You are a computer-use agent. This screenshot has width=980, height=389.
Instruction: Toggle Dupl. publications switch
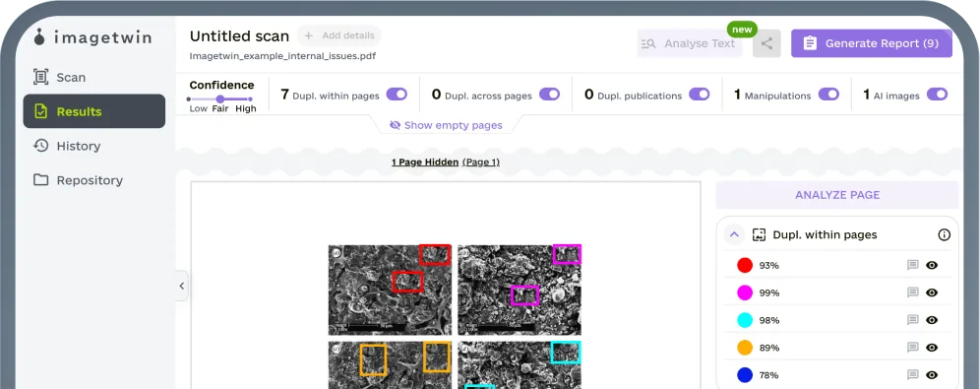coord(700,95)
